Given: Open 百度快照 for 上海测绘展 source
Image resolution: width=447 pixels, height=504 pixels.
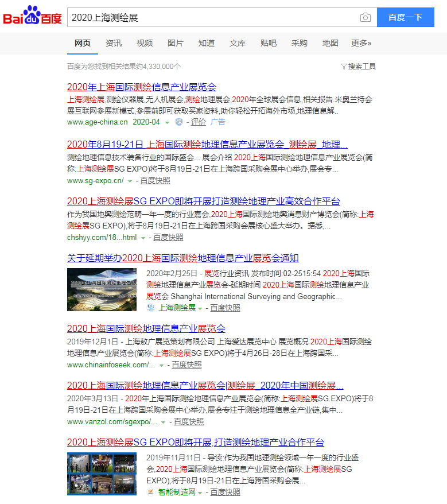Looking at the screenshot, I should click(x=226, y=308).
